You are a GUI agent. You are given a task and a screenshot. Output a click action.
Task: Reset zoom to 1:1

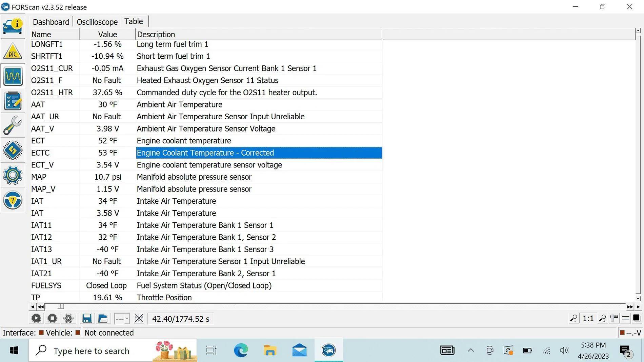click(x=588, y=318)
